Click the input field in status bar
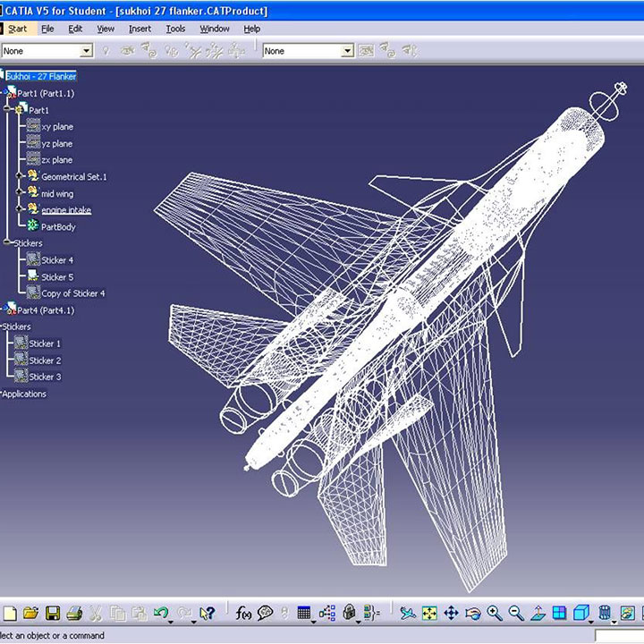This screenshot has height=644, width=644. pos(619,636)
